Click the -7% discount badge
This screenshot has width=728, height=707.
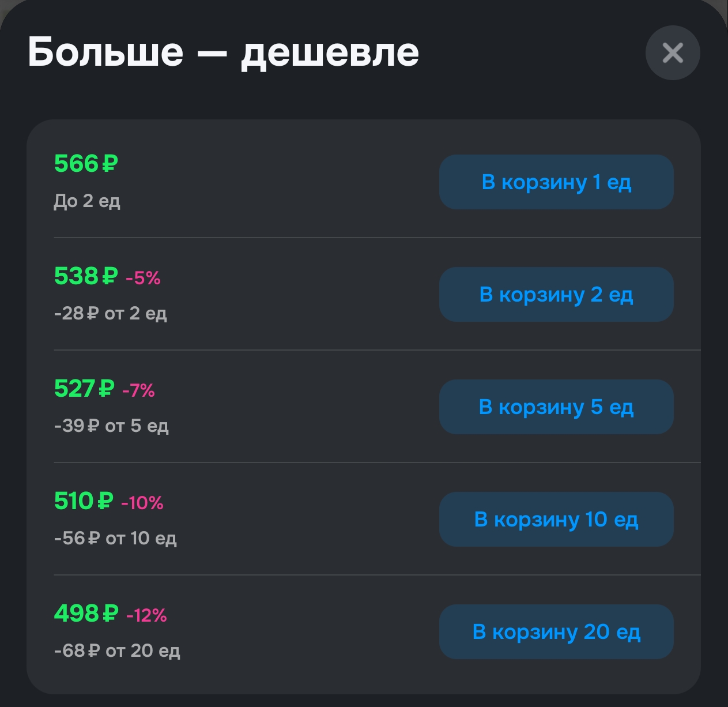(138, 391)
